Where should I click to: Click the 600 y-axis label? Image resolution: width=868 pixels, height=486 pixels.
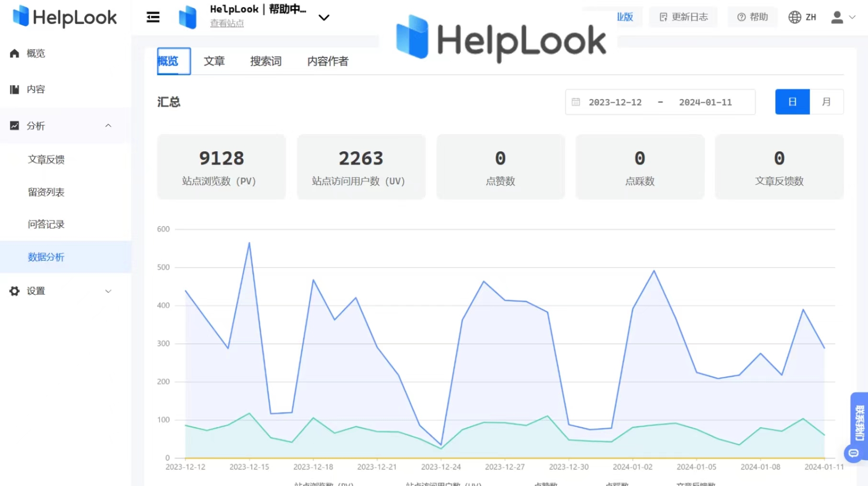point(163,229)
